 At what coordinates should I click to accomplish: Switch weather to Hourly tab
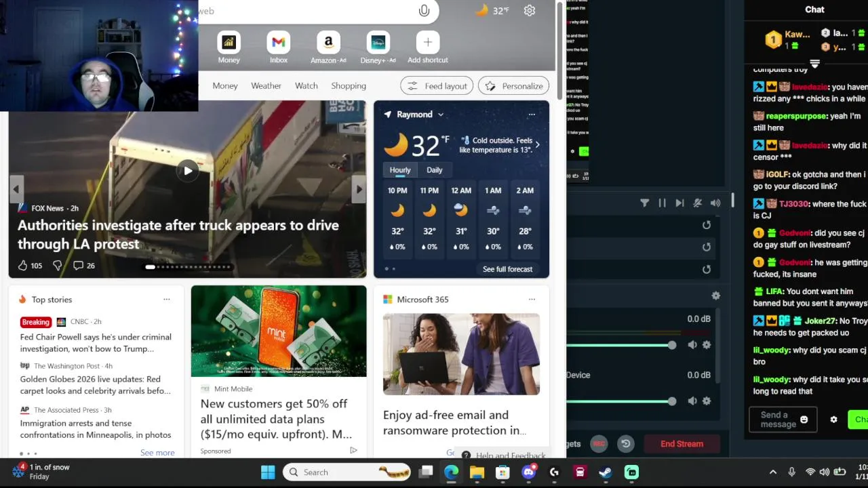400,170
